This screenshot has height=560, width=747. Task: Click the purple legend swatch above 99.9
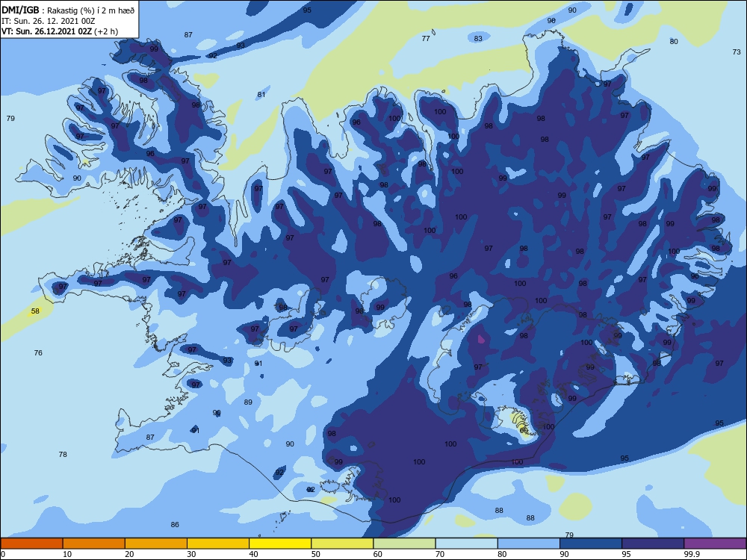click(x=715, y=544)
